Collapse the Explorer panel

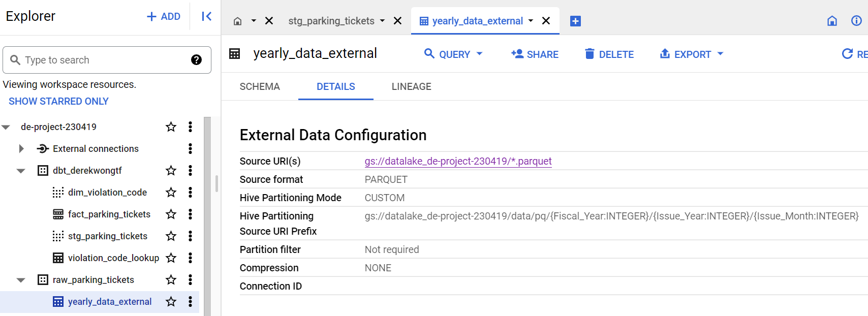pyautogui.click(x=206, y=17)
